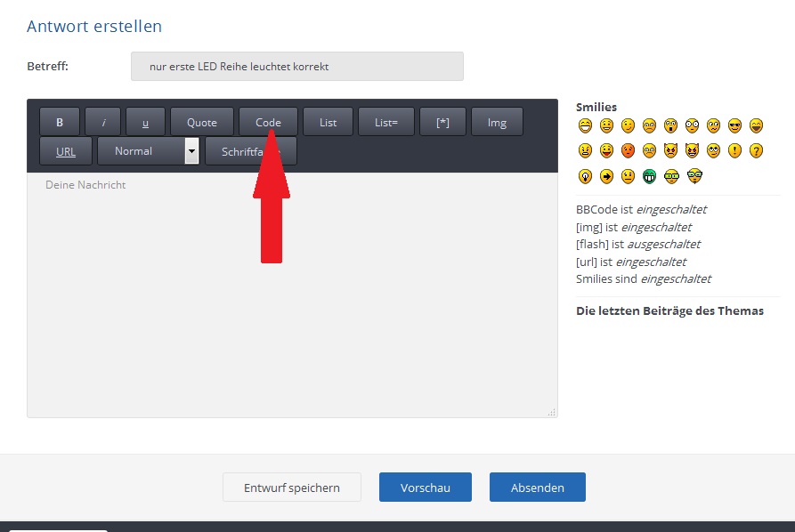Click the Code BBCode button
This screenshot has width=795, height=532.
click(x=268, y=123)
